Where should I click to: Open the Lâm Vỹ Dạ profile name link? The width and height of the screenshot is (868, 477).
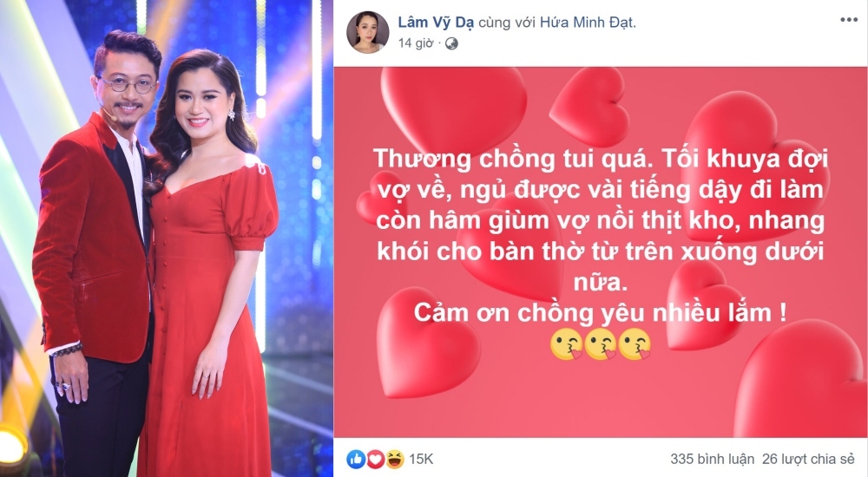436,23
